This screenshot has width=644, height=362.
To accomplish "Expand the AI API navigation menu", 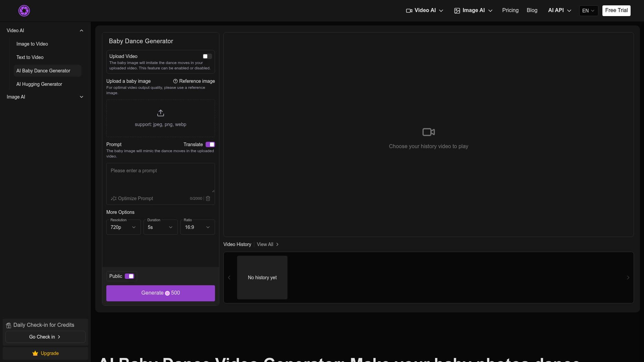I will pyautogui.click(x=559, y=10).
